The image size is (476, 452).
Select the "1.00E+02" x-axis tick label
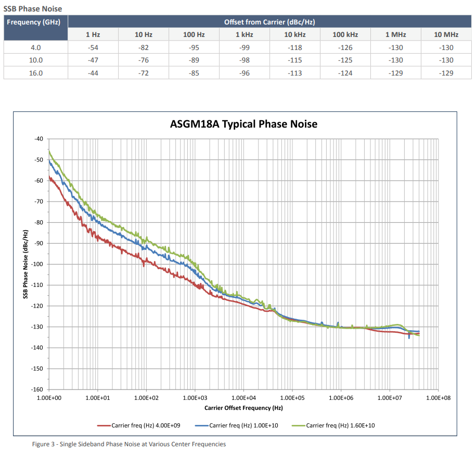tap(146, 398)
